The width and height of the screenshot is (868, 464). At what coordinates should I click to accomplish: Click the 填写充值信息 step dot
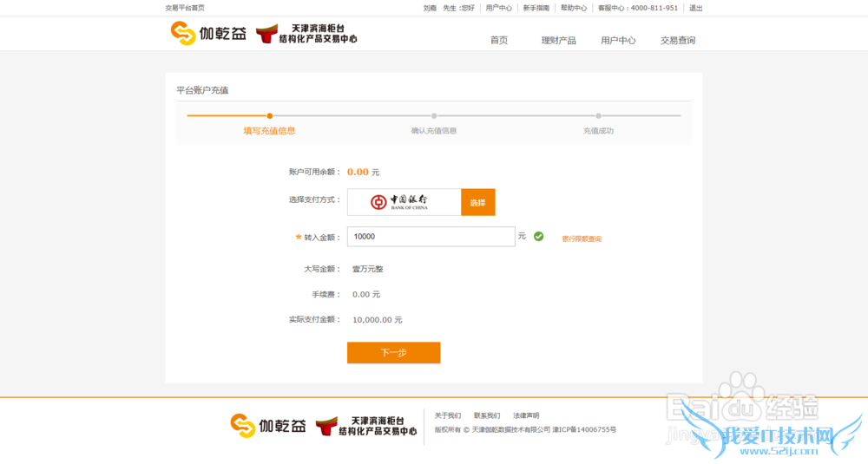pyautogui.click(x=270, y=115)
